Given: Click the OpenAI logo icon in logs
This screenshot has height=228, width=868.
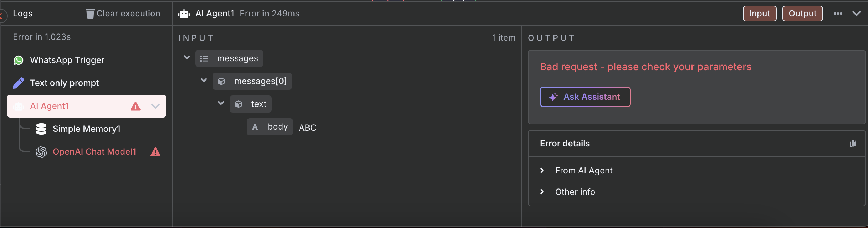Looking at the screenshot, I should pos(41,152).
